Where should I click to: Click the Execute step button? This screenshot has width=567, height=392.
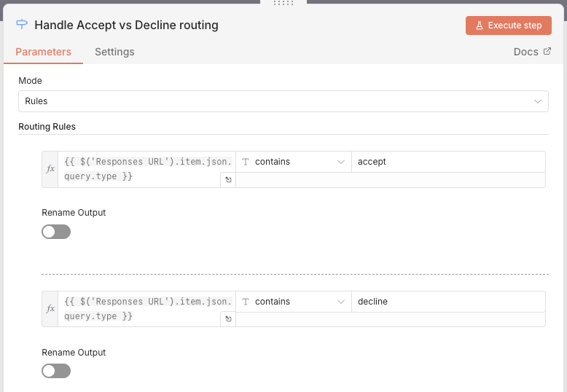coord(509,26)
